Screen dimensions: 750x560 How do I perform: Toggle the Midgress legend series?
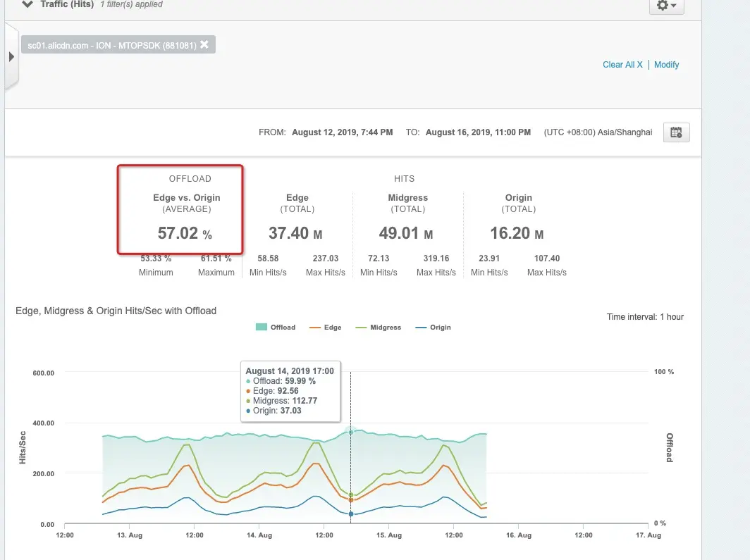pos(379,328)
